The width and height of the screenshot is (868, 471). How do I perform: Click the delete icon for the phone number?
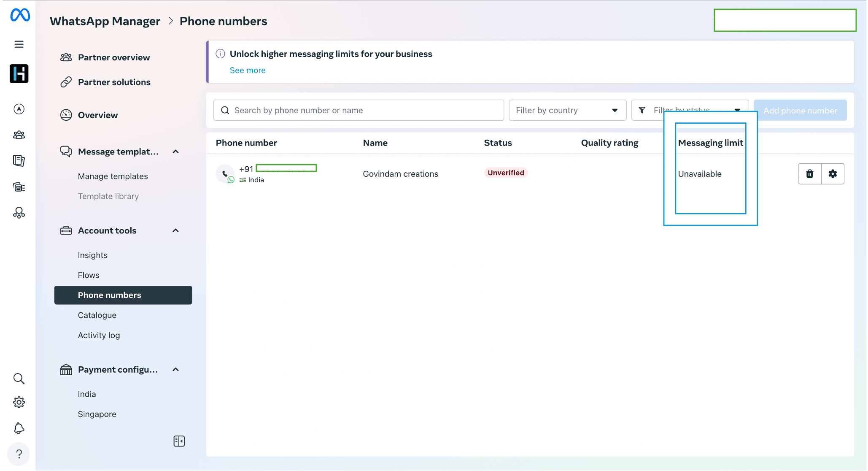click(809, 173)
